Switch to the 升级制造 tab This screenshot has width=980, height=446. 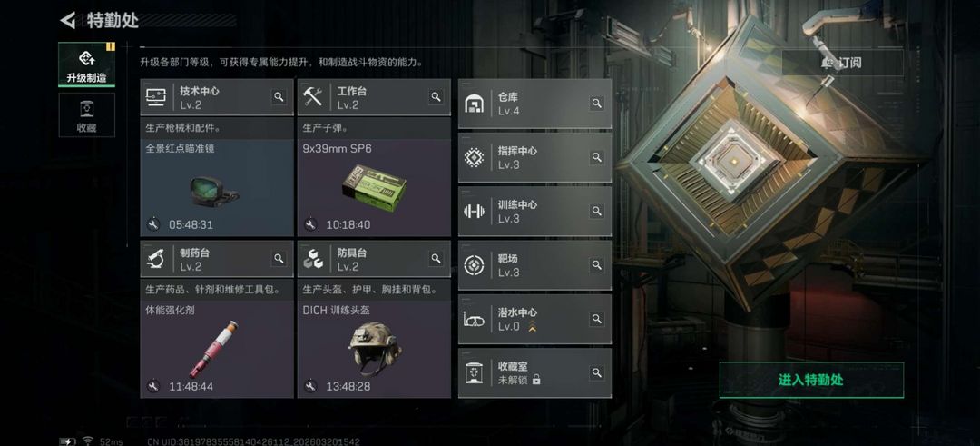(x=87, y=64)
